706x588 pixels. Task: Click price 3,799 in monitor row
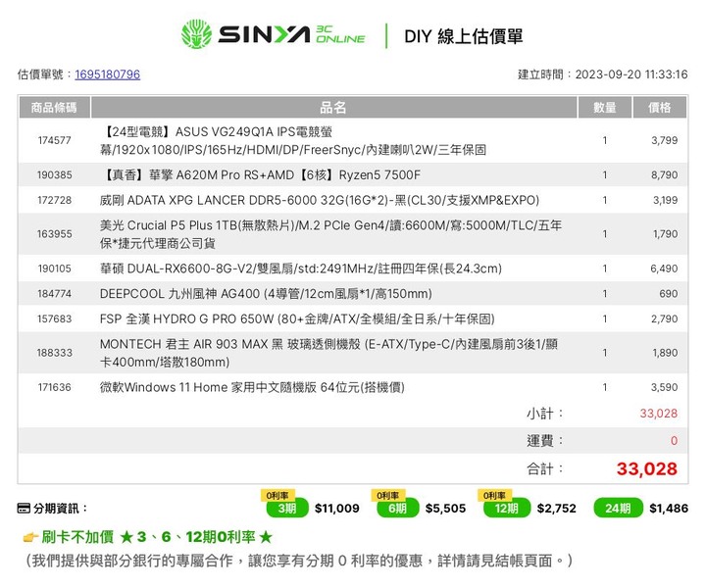[664, 140]
